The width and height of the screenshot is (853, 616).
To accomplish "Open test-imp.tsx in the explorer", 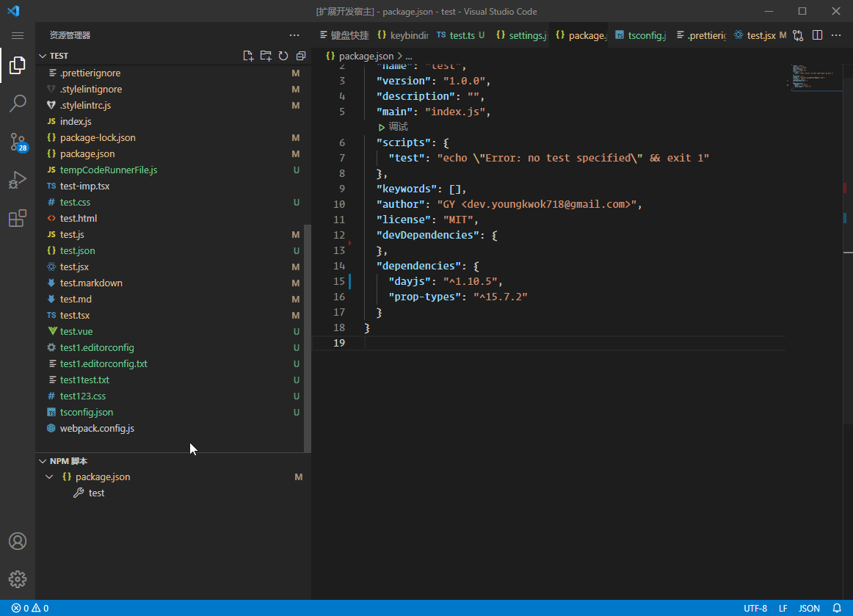I will click(171, 186).
